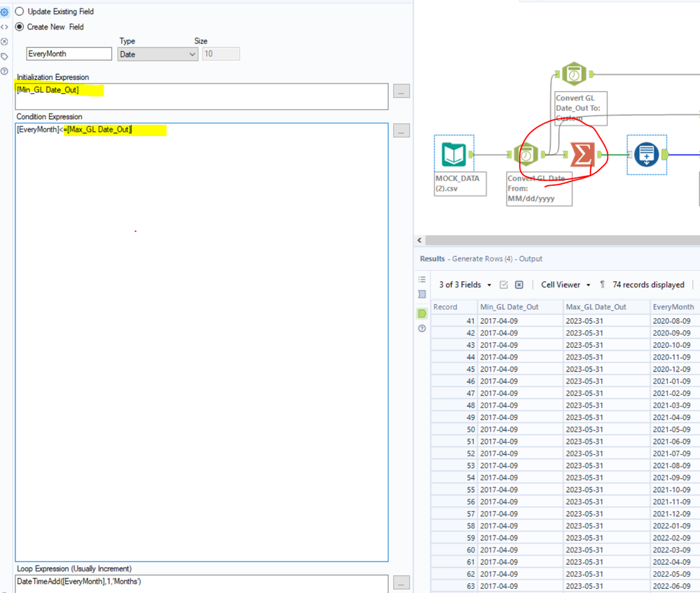This screenshot has width=700, height=593.
Task: Open the navigation target icon in sidebar
Action: tap(4, 41)
